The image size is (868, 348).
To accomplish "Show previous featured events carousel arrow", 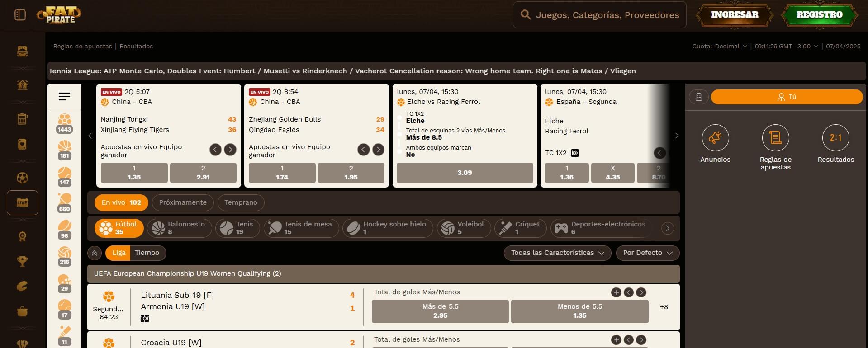I will point(90,136).
